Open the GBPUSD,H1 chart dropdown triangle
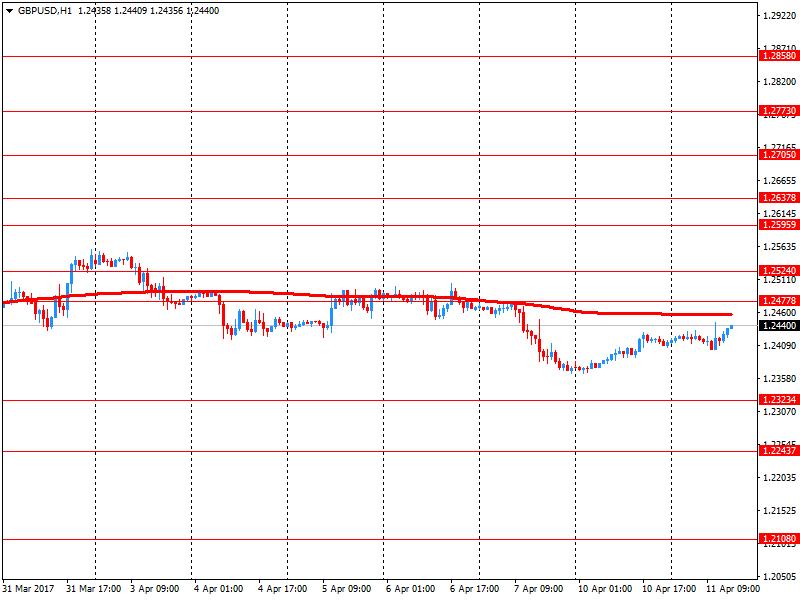 pos(10,11)
